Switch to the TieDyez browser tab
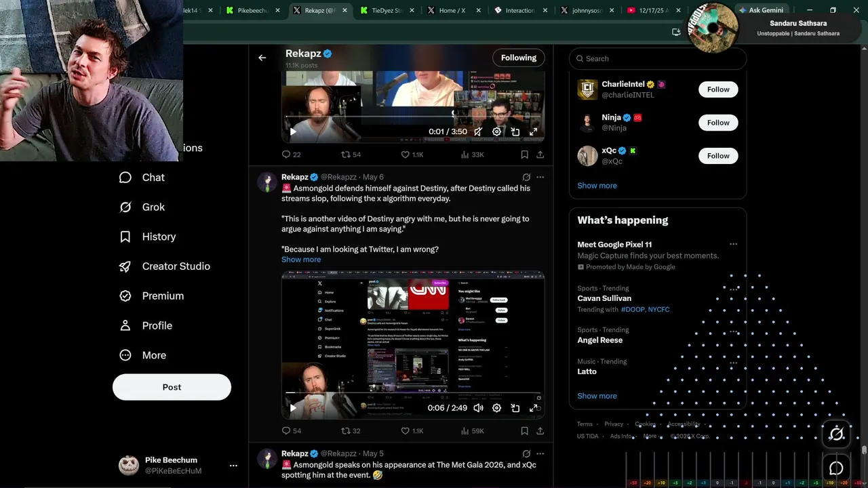This screenshot has width=868, height=488. 388,10
